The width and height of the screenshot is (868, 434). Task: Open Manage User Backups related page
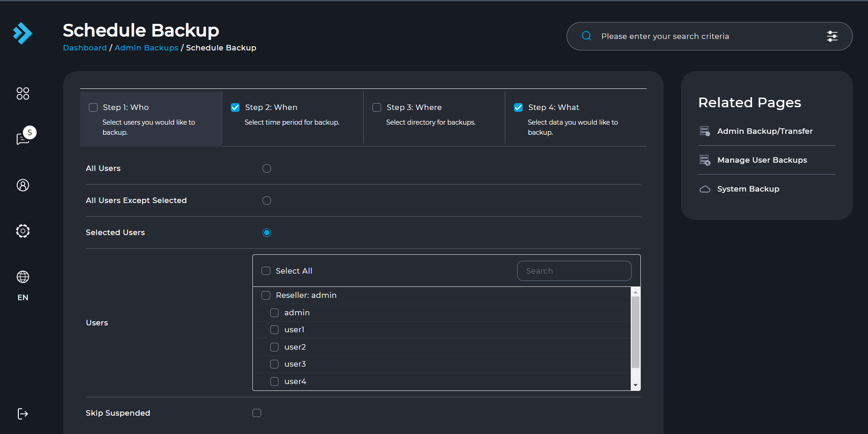tap(762, 160)
